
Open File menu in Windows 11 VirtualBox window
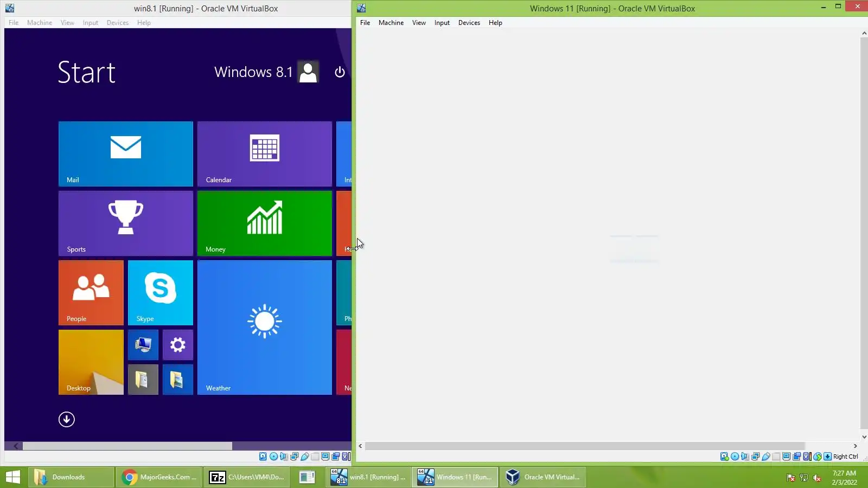click(x=365, y=23)
